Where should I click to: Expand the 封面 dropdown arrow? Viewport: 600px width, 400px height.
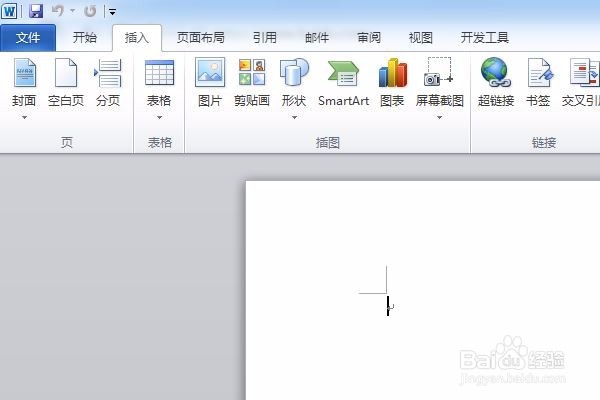pyautogui.click(x=24, y=117)
